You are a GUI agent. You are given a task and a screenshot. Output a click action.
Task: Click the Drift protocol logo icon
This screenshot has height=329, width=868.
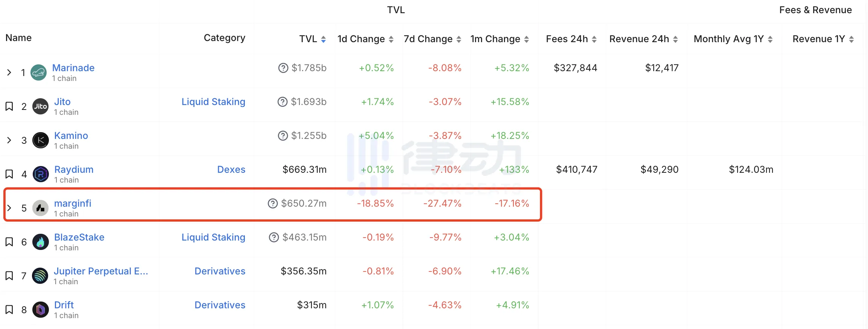[x=40, y=310]
